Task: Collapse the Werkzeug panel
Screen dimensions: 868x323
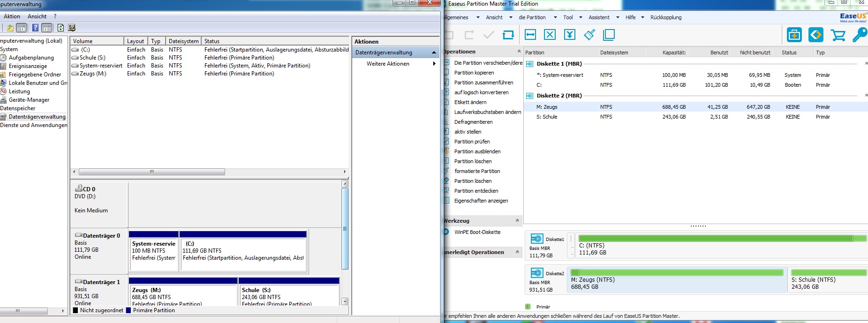Action: [517, 220]
